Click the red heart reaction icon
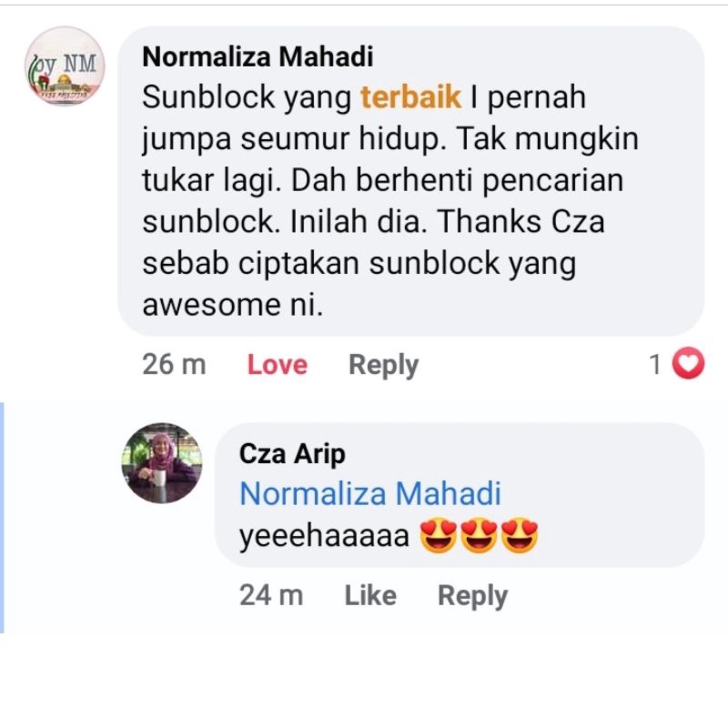 pyautogui.click(x=689, y=365)
